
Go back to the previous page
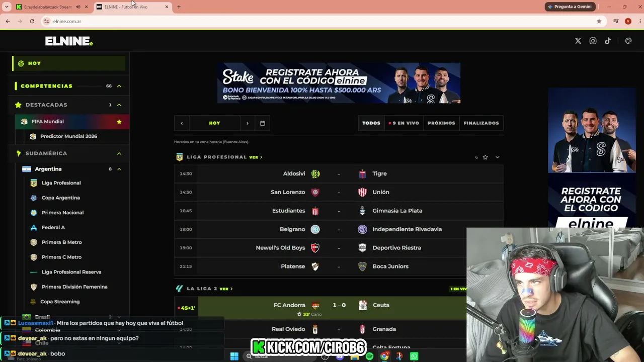tap(8, 21)
